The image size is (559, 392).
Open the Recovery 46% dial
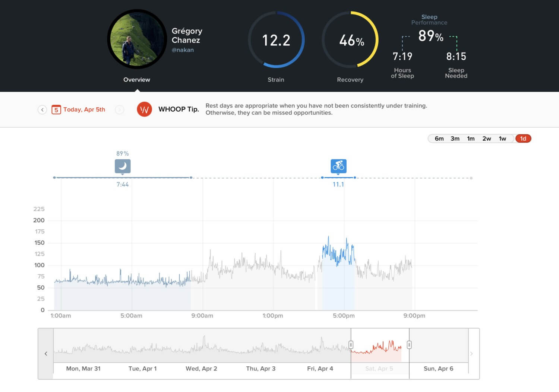click(x=350, y=40)
